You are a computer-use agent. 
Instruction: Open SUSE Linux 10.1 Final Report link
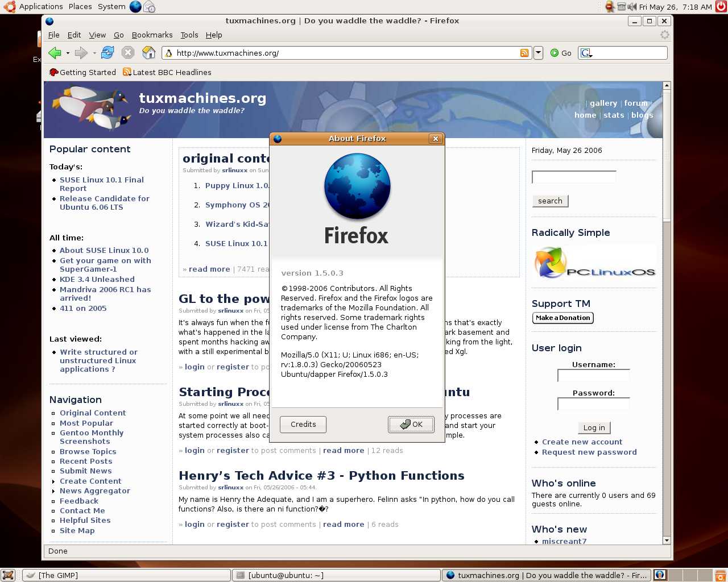(x=102, y=184)
